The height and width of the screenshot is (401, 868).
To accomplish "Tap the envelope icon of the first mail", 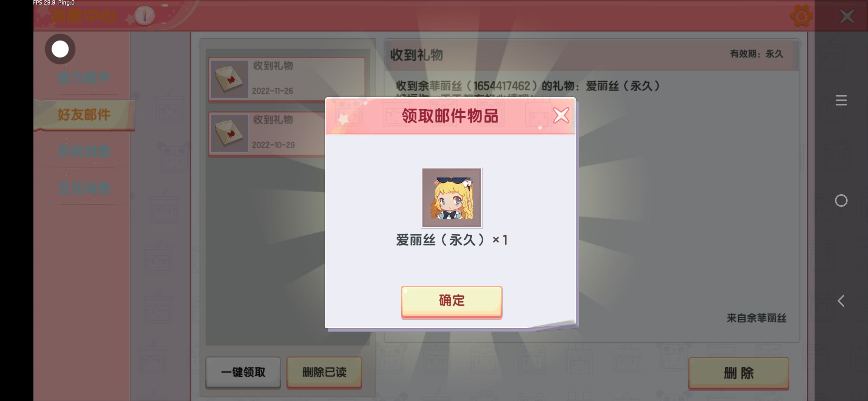I will point(229,79).
